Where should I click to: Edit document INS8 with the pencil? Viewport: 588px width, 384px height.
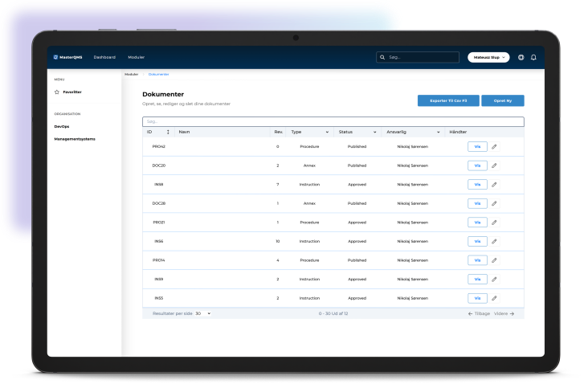(494, 185)
